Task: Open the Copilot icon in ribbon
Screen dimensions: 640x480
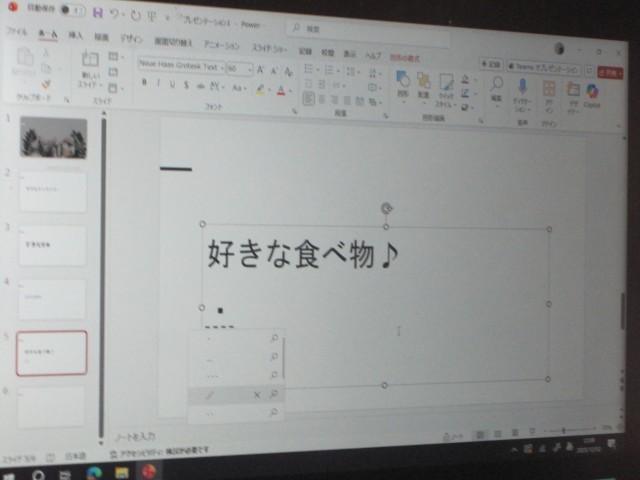Action: [x=591, y=94]
